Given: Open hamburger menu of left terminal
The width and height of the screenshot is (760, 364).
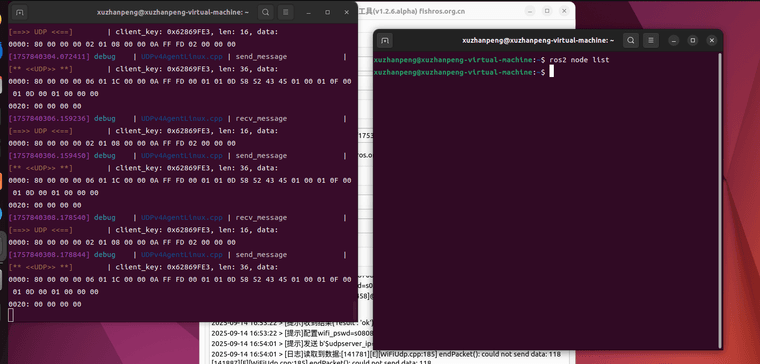Looking at the screenshot, I should (286, 12).
